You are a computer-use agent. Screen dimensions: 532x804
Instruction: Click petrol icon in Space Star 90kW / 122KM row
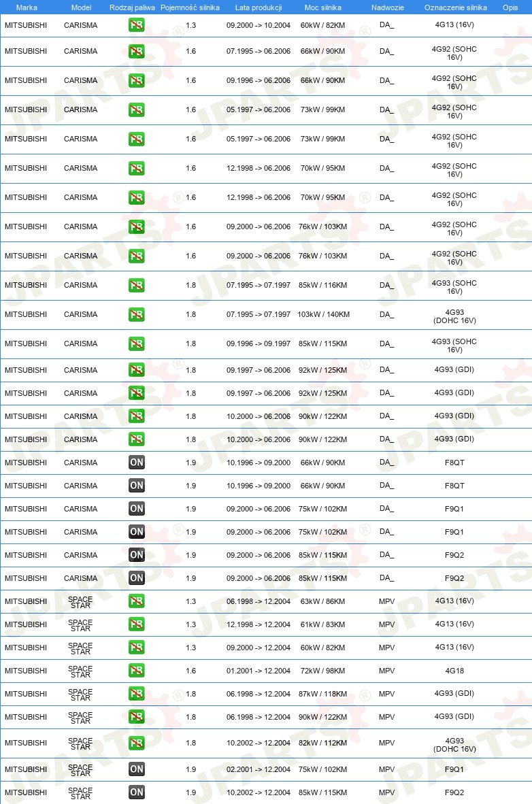click(x=137, y=716)
